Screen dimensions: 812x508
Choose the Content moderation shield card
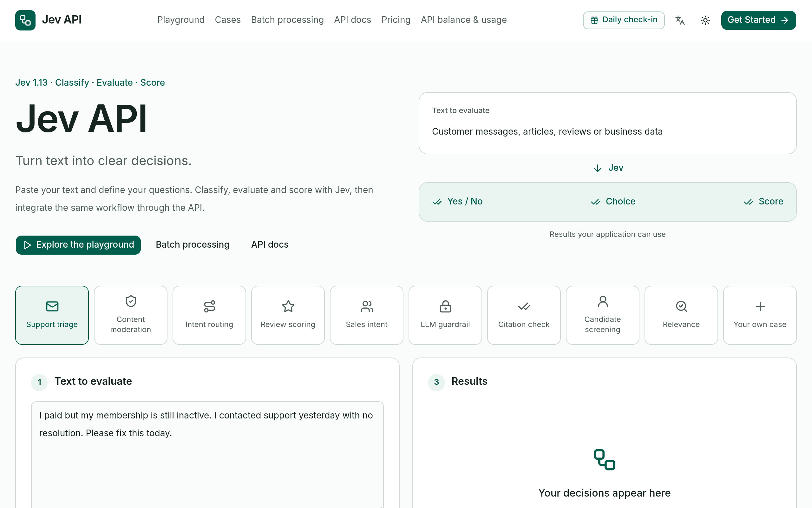[131, 315]
